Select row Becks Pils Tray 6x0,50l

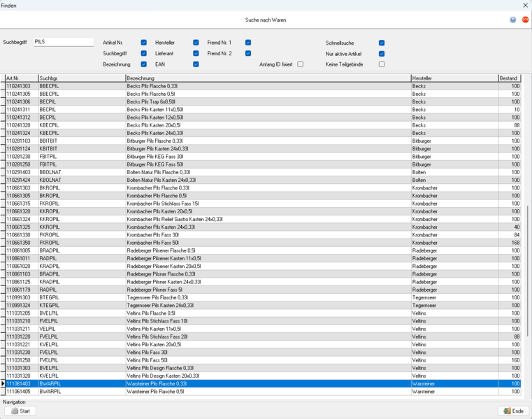pos(263,102)
